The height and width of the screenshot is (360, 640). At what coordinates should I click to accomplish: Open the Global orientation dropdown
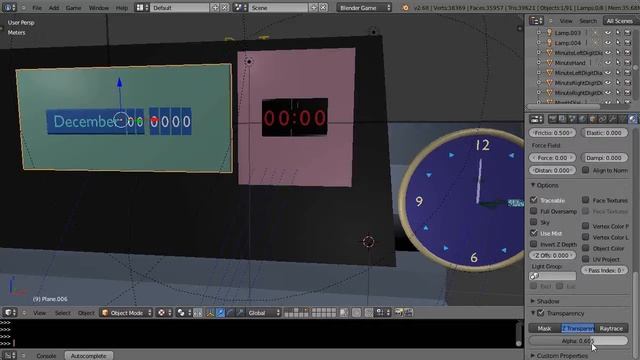point(264,313)
